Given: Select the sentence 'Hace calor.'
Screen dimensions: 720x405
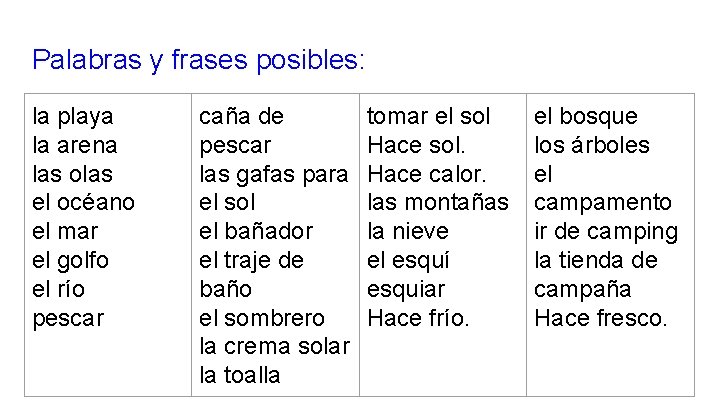Looking at the screenshot, I should [x=427, y=175].
